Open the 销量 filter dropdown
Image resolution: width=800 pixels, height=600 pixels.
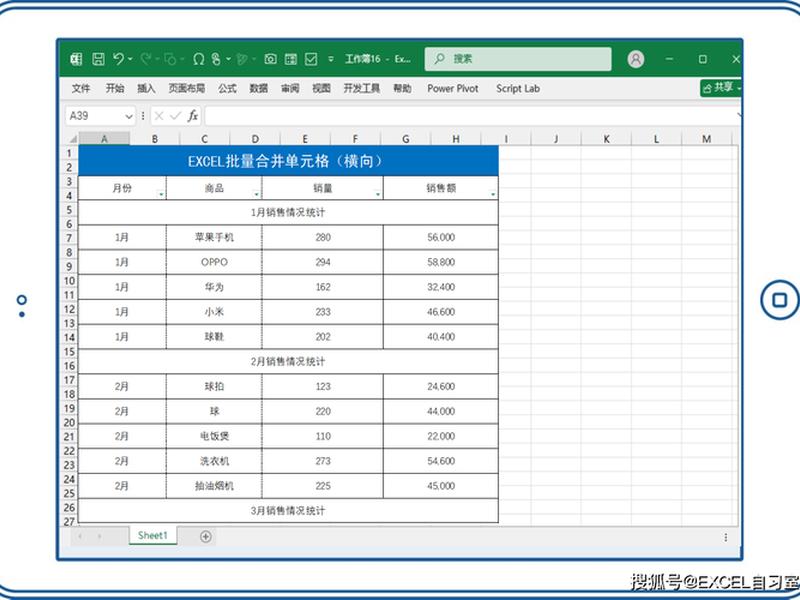click(x=378, y=194)
